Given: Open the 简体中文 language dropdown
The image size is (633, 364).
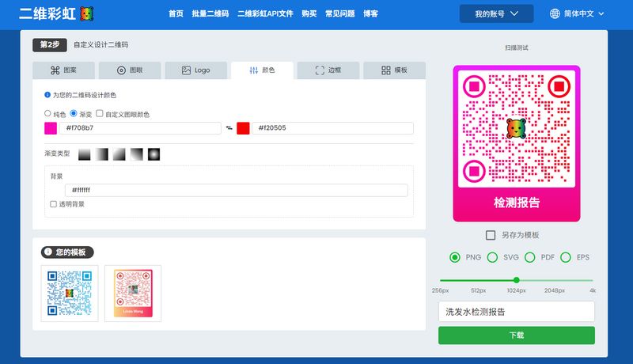Looking at the screenshot, I should coord(584,13).
